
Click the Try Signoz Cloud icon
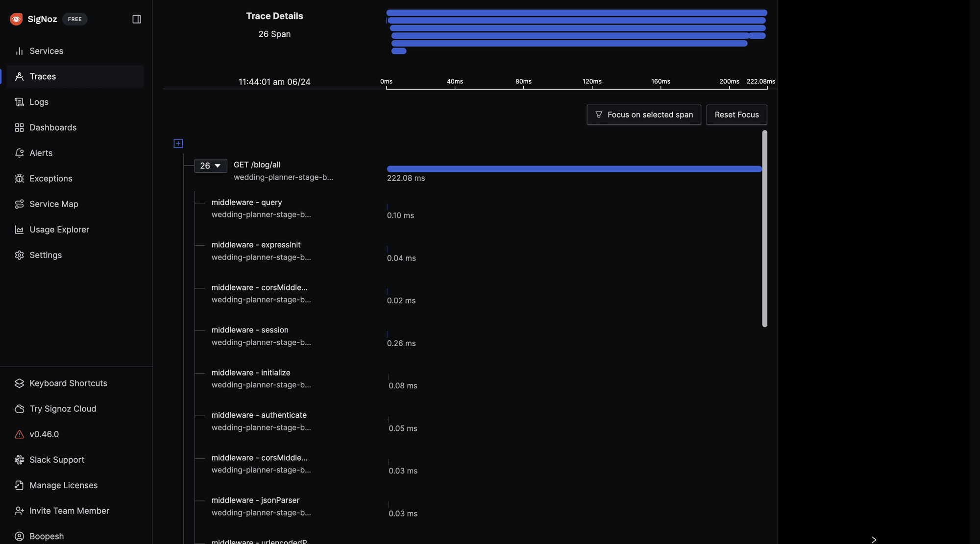19,408
